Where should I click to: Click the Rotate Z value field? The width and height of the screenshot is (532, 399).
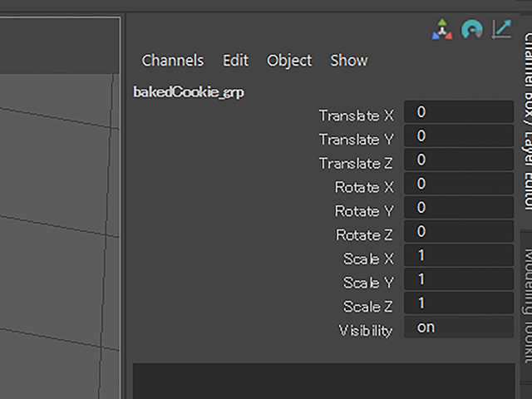[x=458, y=232]
